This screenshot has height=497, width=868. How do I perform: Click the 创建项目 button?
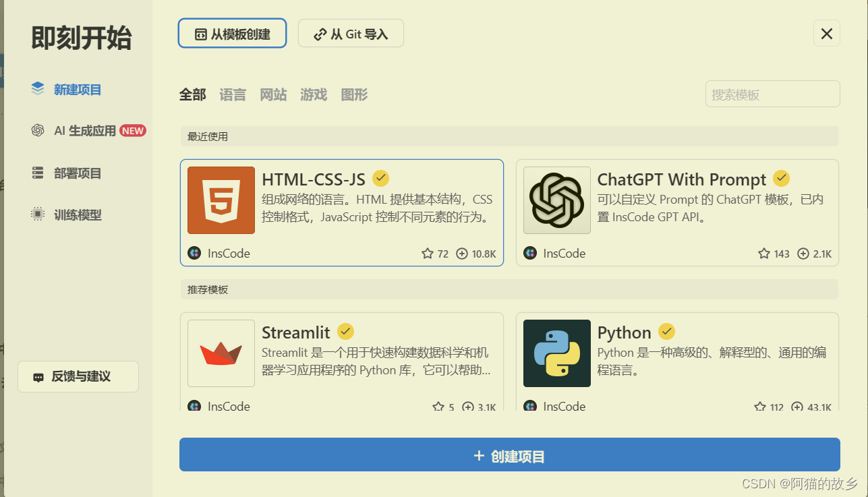[510, 455]
